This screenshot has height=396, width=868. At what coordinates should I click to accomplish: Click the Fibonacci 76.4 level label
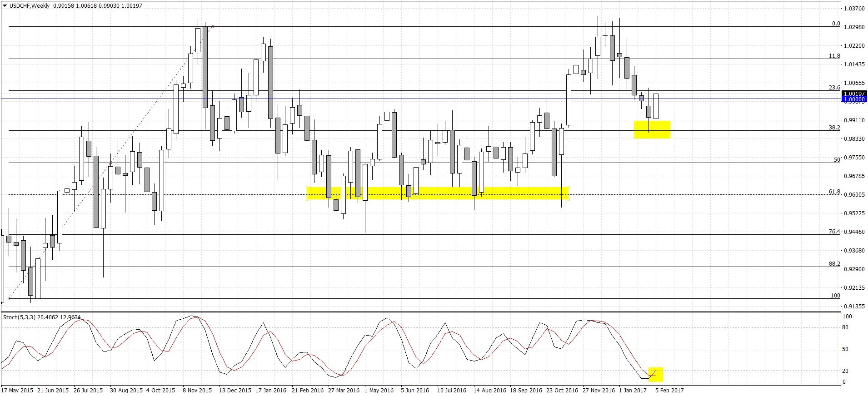[834, 232]
